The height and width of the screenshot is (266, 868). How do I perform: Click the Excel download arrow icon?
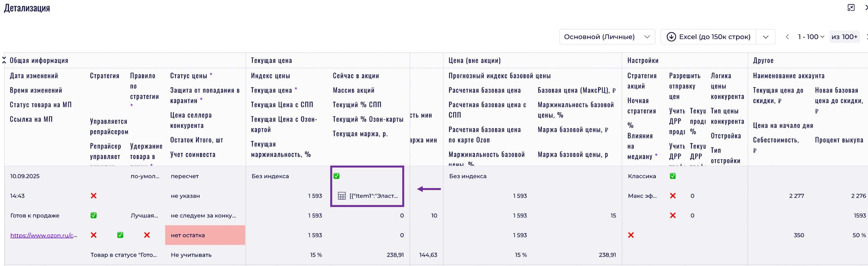pos(671,37)
